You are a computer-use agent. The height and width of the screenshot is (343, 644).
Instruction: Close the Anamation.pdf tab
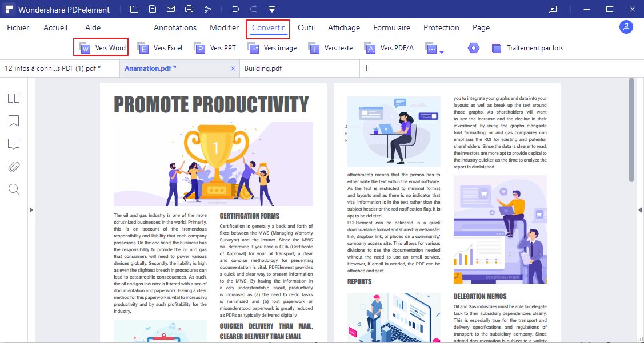[233, 68]
